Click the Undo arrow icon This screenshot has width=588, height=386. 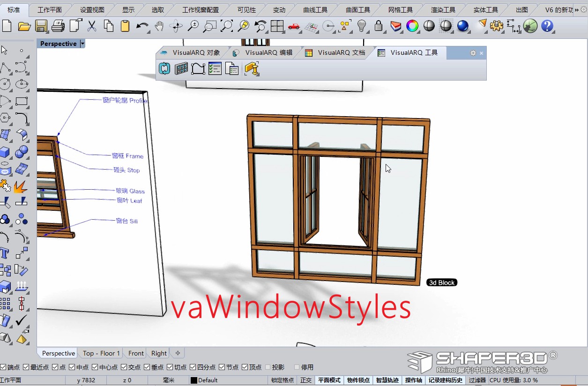[x=142, y=26]
